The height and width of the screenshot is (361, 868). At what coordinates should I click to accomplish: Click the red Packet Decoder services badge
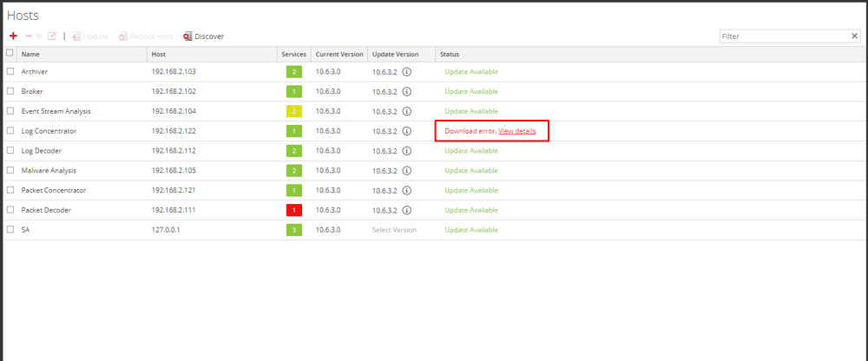tap(294, 210)
